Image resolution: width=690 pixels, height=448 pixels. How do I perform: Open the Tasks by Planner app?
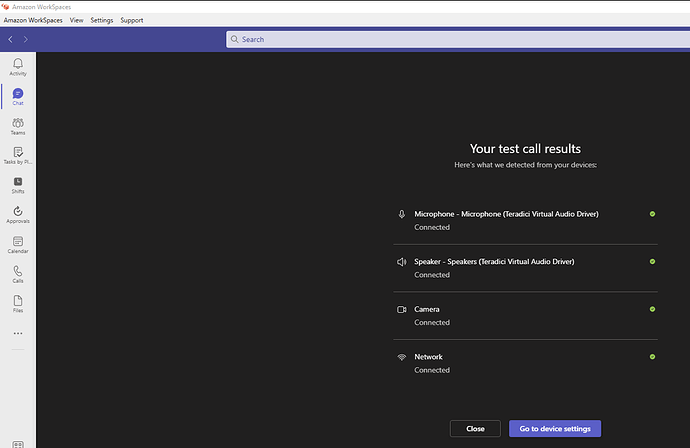point(18,155)
